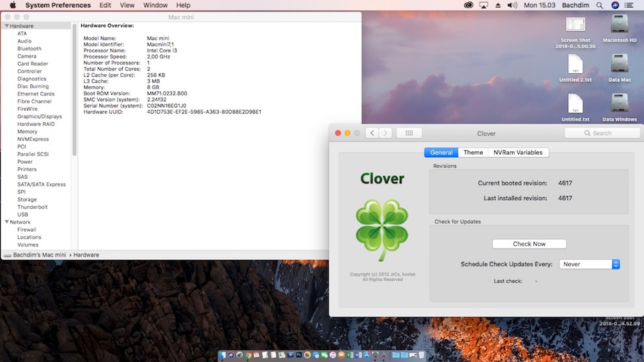
Task: Launch Excel from the Dock
Action: [x=350, y=355]
